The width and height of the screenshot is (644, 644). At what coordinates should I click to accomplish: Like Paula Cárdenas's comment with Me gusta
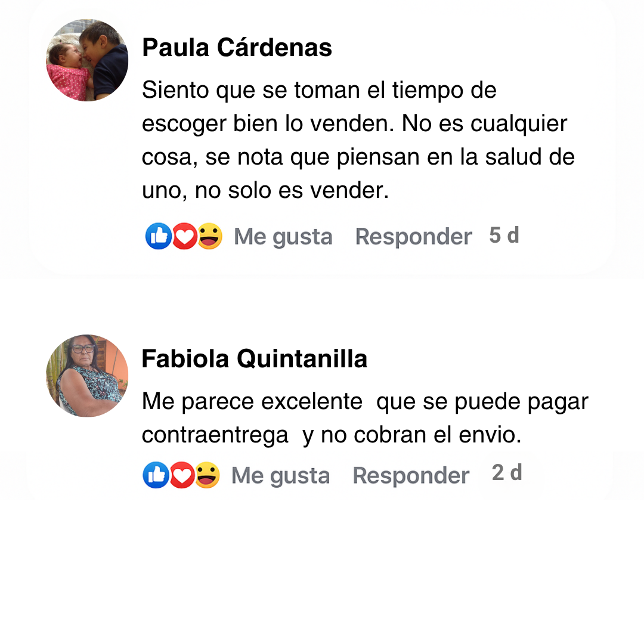coord(283,237)
